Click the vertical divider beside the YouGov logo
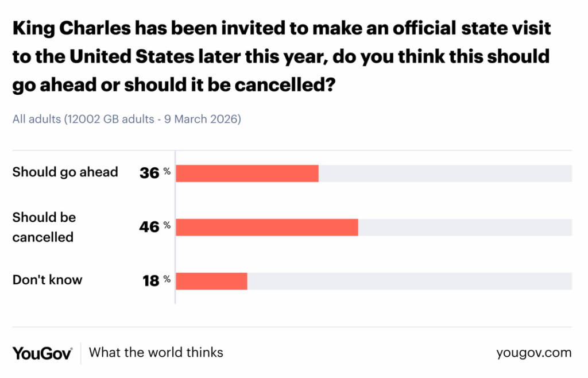 (80, 353)
